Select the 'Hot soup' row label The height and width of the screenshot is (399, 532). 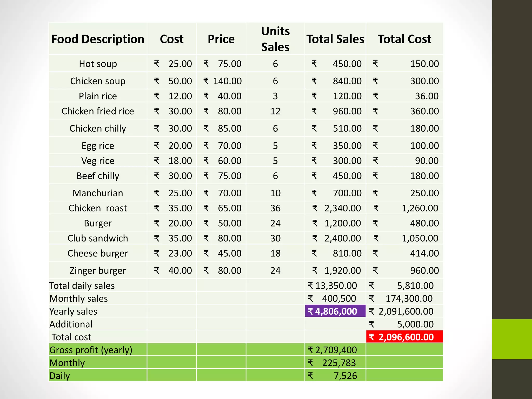coord(98,64)
